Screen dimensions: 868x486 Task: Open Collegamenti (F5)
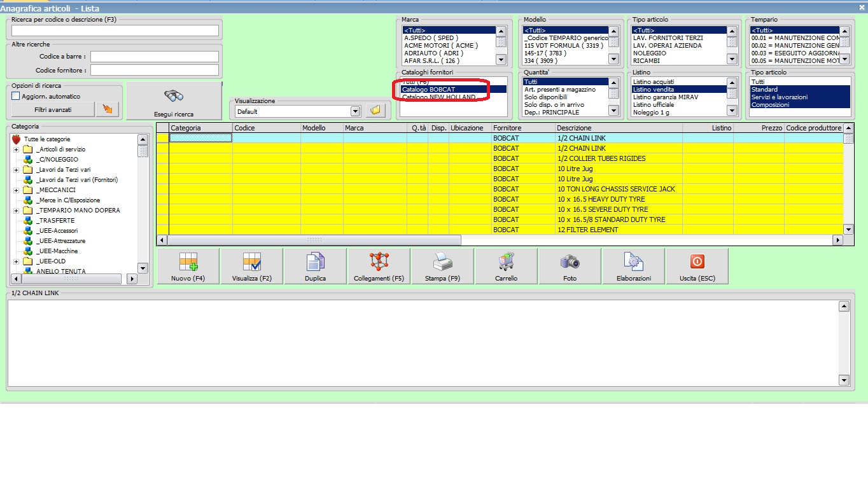pyautogui.click(x=379, y=266)
